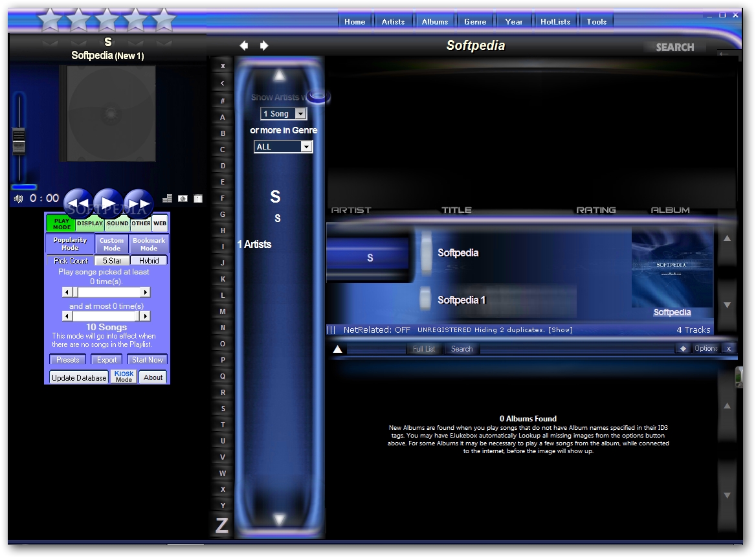The image size is (756, 558).
Task: Select 5 Star option
Action: 113,261
